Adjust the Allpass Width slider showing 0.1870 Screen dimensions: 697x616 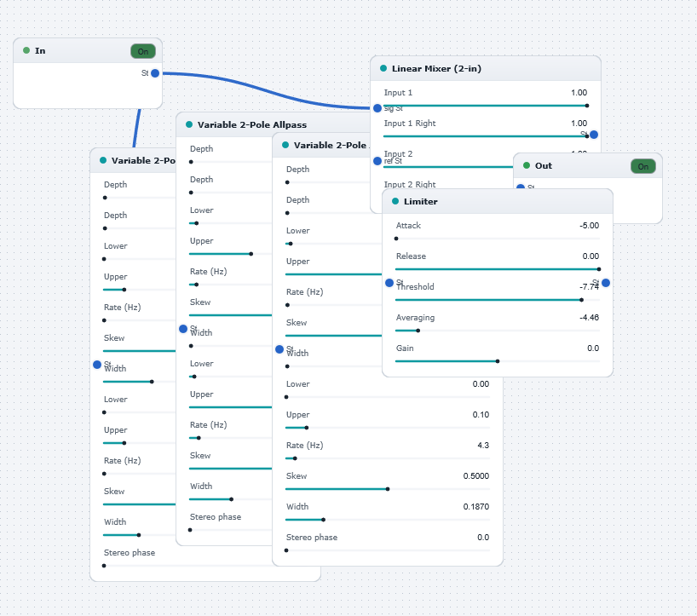388,520
